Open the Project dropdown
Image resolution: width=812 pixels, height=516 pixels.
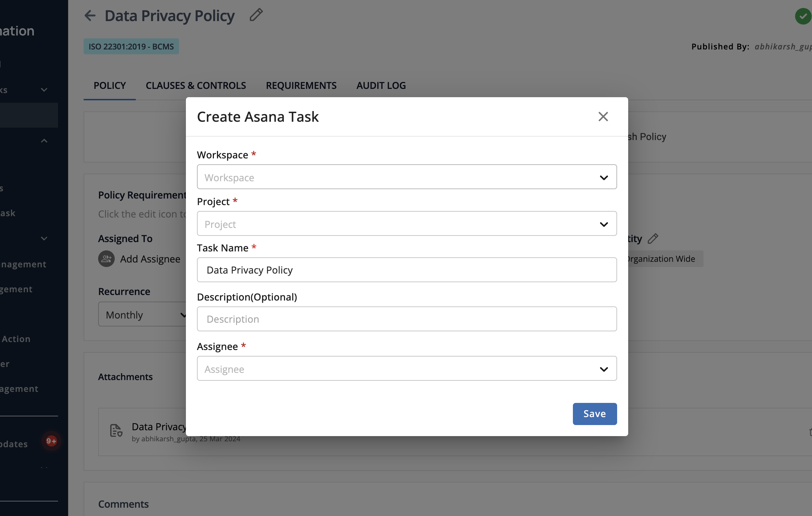click(x=407, y=224)
